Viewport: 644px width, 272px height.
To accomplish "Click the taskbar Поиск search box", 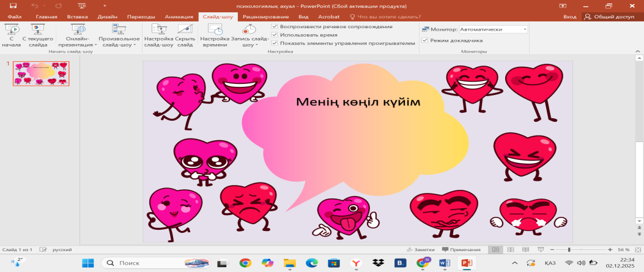I will pos(156,263).
